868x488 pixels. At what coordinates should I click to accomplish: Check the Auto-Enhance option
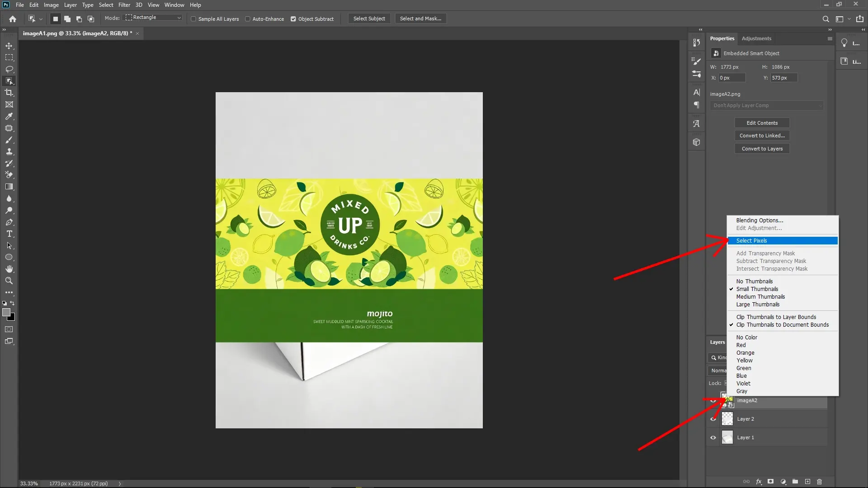(x=248, y=19)
